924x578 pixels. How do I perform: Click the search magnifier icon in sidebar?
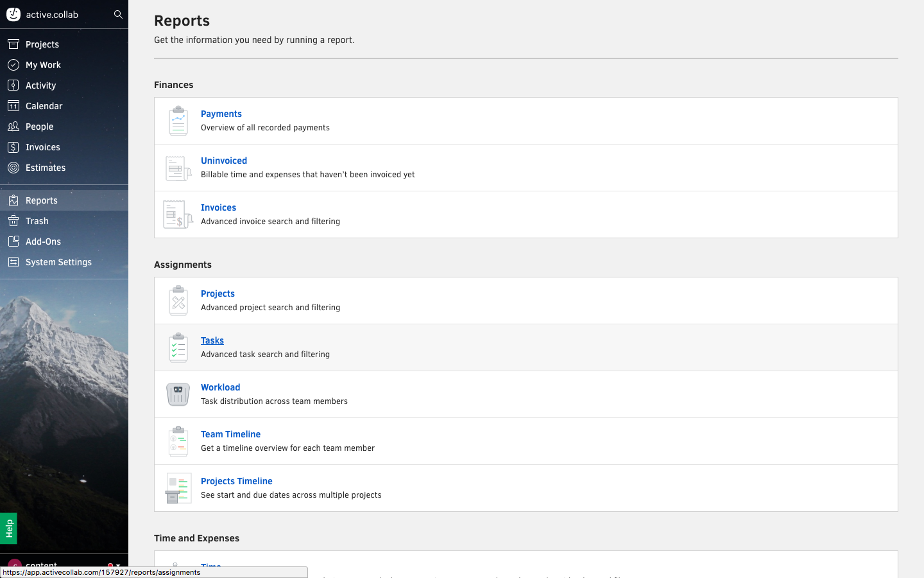118,14
